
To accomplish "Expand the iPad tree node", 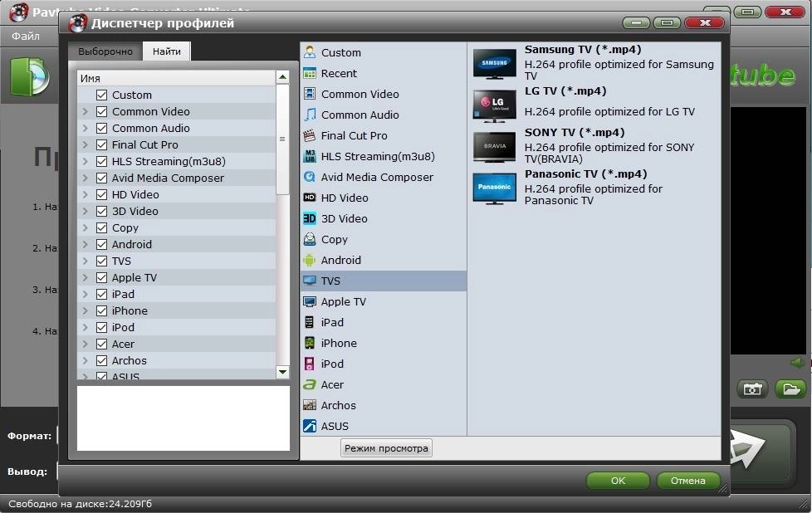I will [86, 294].
